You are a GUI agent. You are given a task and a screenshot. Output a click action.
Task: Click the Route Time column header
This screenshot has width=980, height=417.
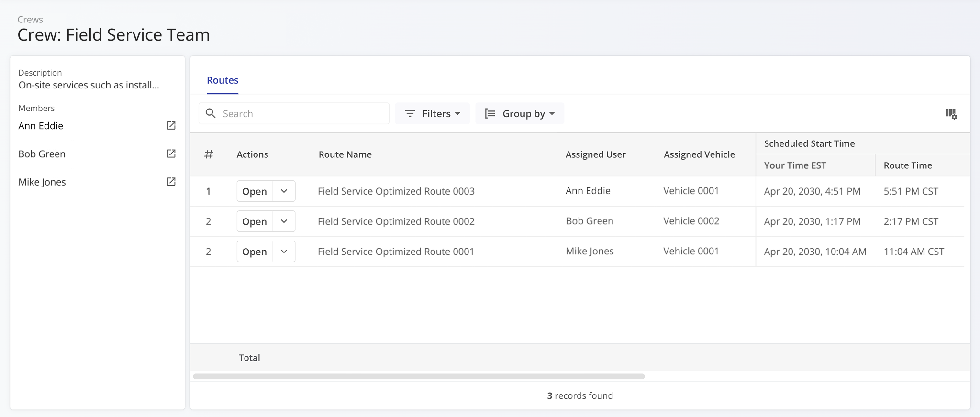pyautogui.click(x=908, y=165)
